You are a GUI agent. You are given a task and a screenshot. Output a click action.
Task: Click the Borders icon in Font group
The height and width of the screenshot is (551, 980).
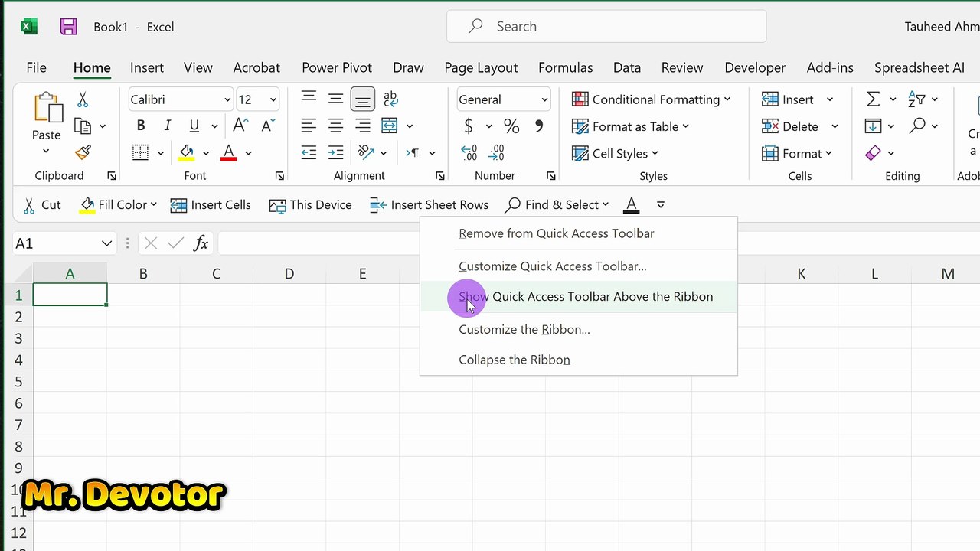(x=140, y=153)
